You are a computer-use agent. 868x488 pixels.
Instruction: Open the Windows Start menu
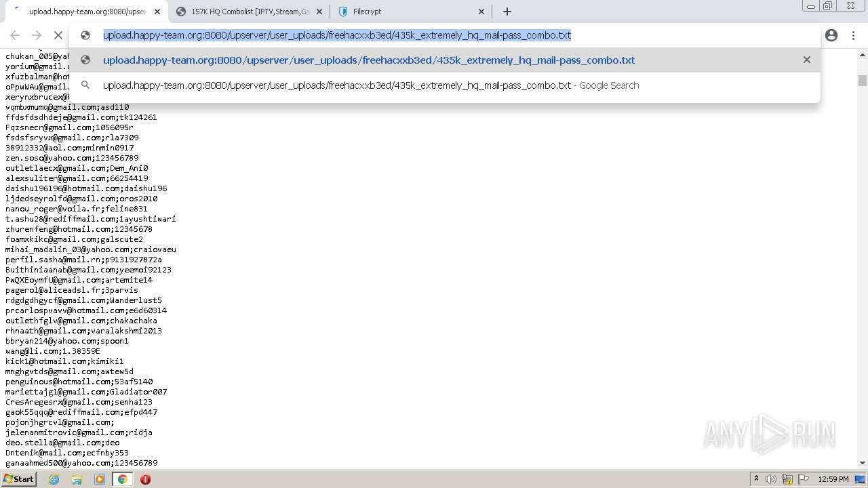coord(19,479)
